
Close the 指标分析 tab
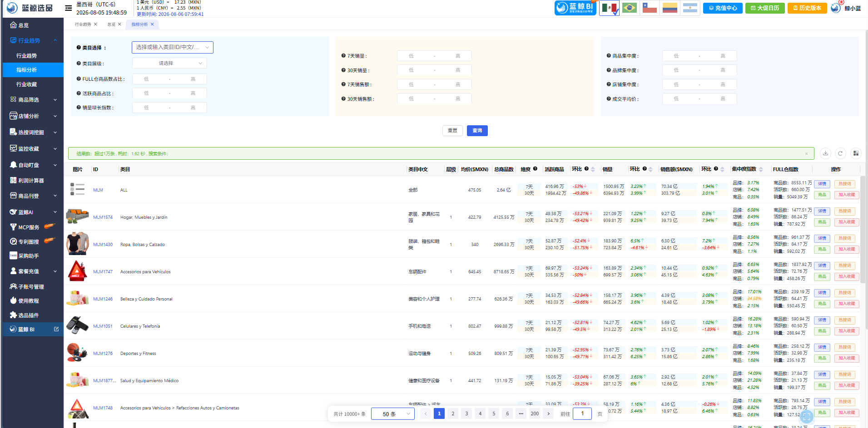point(152,25)
